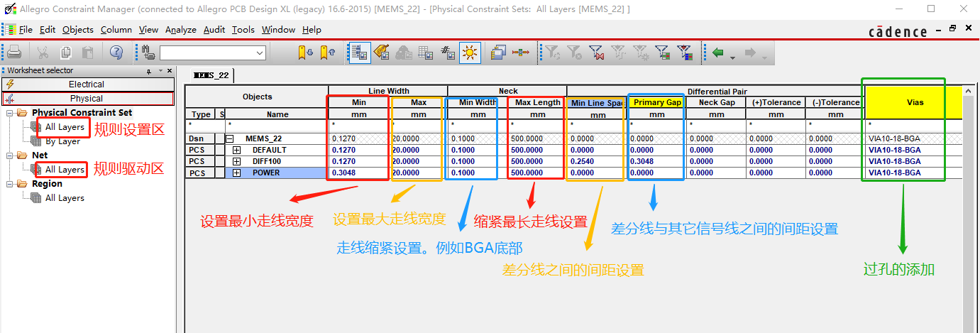
Task: Click the Vias column header
Action: 915,102
